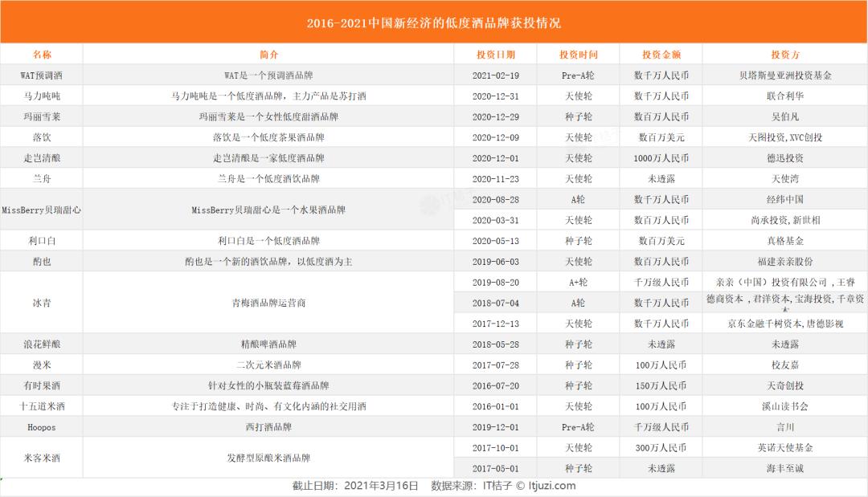This screenshot has height=497, width=868.
Task: Click the source credit 'IT桔子 © Itjuzi.com'
Action: [529, 486]
